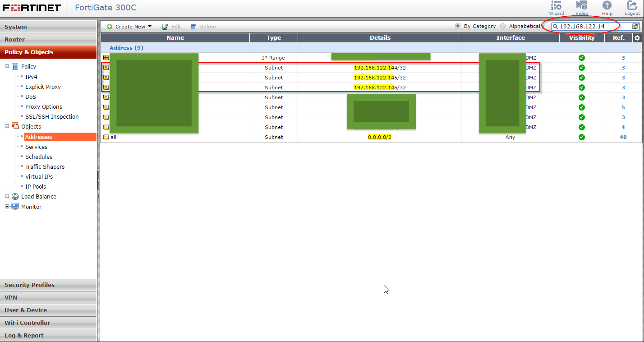Click the Monitor screen icon
This screenshot has width=644, height=342.
[15, 207]
